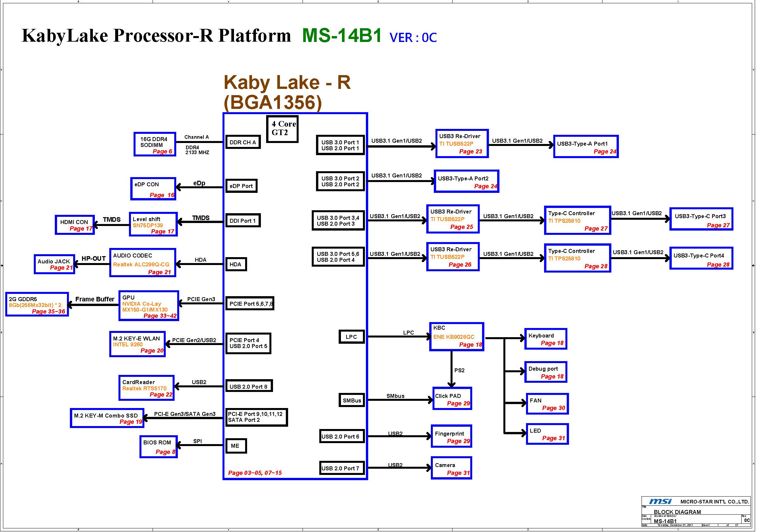Select the "Click PAD" block
Viewport: 760px width, 532px height.
pos(452,398)
